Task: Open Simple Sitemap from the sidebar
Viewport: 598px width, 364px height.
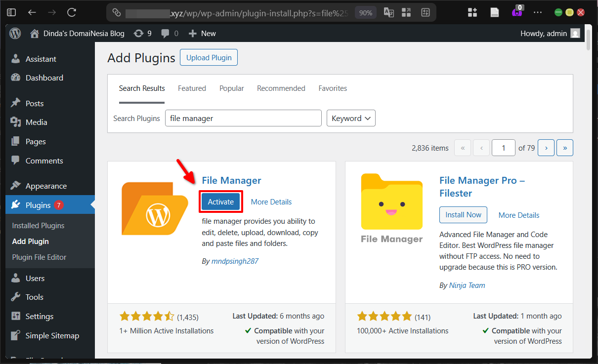Action: click(x=52, y=335)
